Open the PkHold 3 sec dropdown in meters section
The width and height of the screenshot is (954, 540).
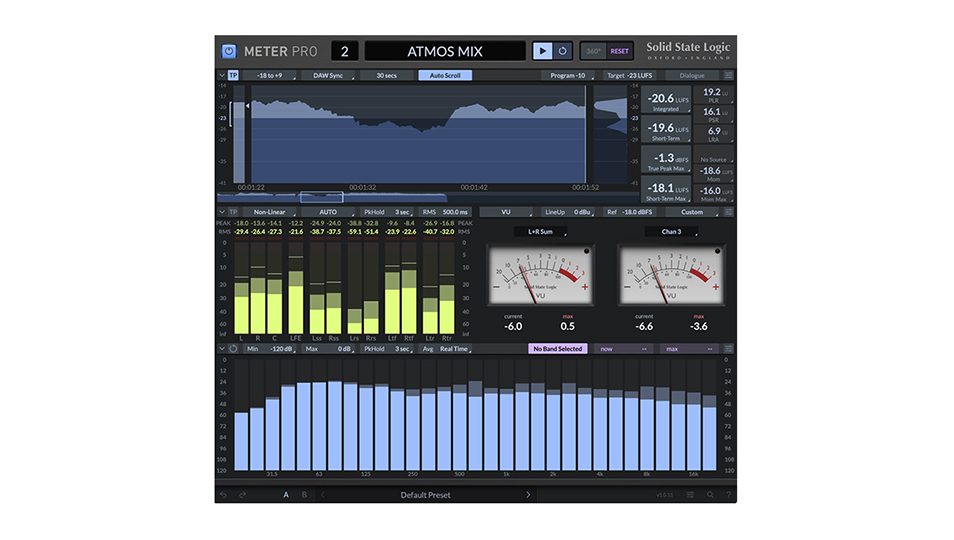386,212
